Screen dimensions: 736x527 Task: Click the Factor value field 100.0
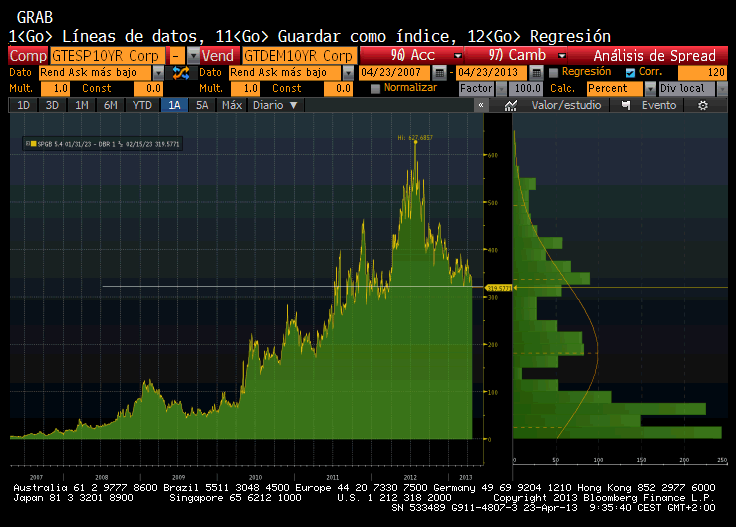526,89
